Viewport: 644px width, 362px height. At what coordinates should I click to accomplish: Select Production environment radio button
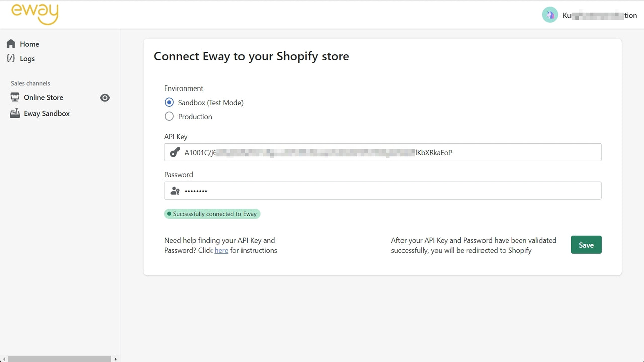point(169,116)
